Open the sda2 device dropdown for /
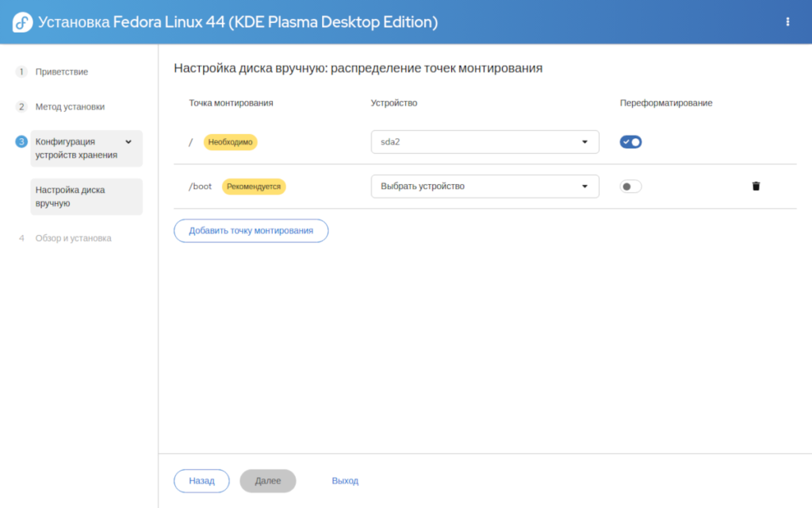The height and width of the screenshot is (508, 812). click(x=485, y=142)
